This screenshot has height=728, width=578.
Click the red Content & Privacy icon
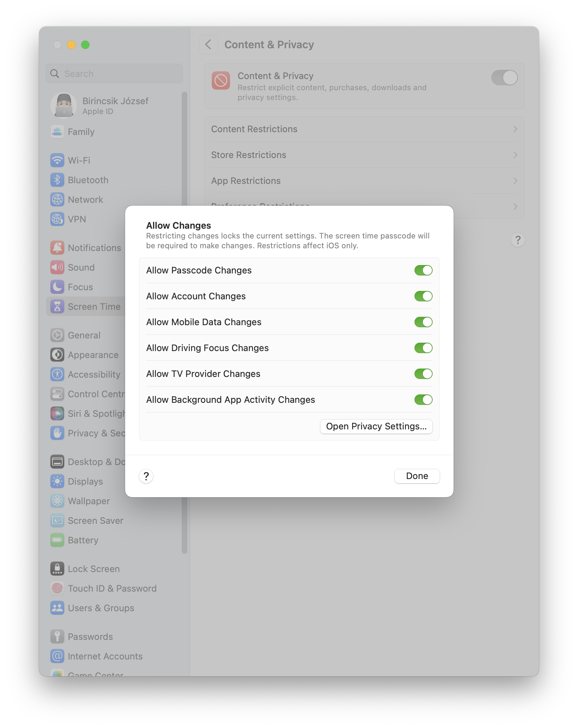pos(221,81)
